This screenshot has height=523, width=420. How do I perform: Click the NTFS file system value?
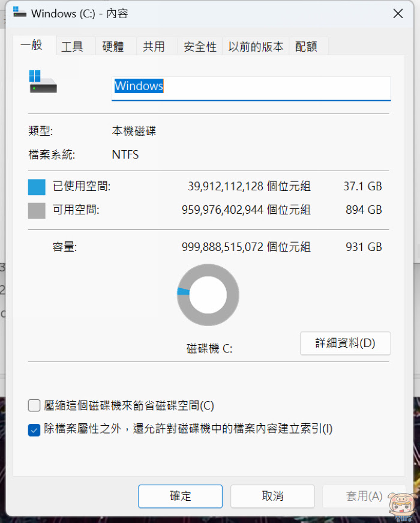click(x=125, y=155)
